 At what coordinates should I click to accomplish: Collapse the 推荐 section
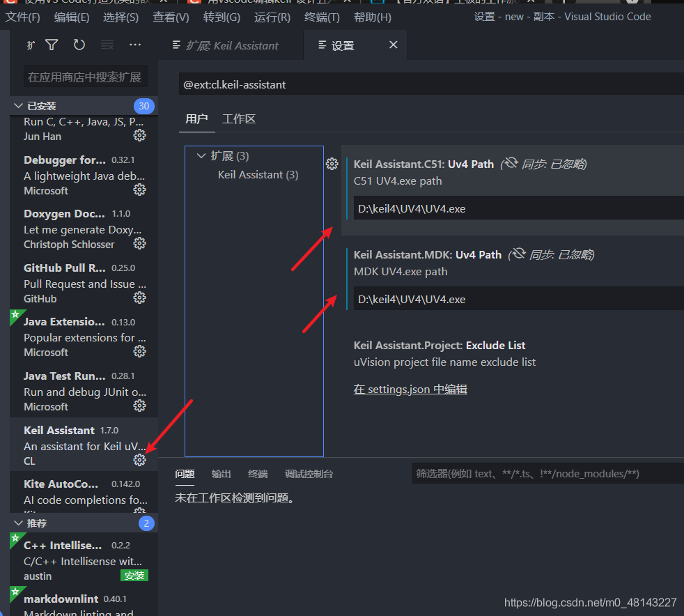[18, 523]
